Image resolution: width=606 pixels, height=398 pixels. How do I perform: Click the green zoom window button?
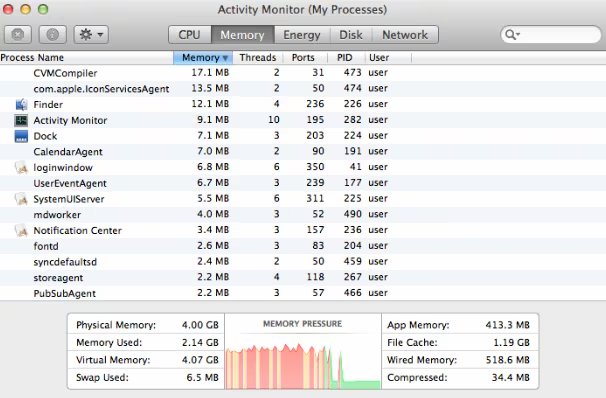[43, 9]
